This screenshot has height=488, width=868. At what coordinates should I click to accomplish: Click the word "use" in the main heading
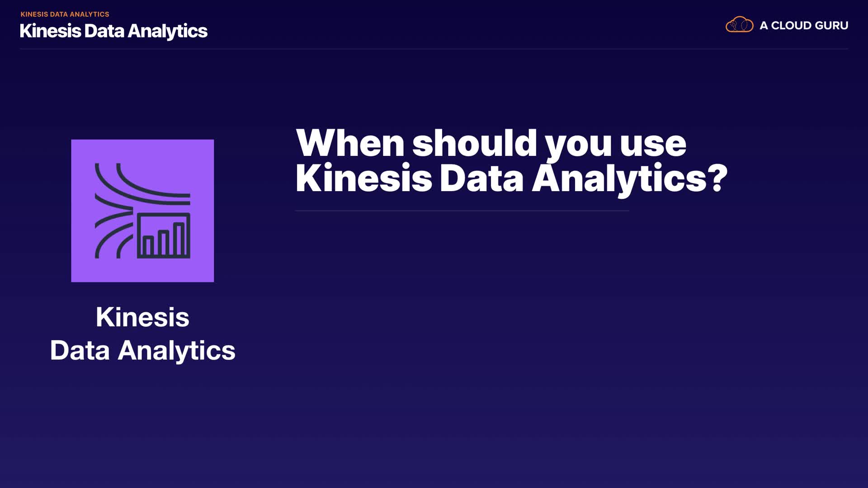pos(653,145)
